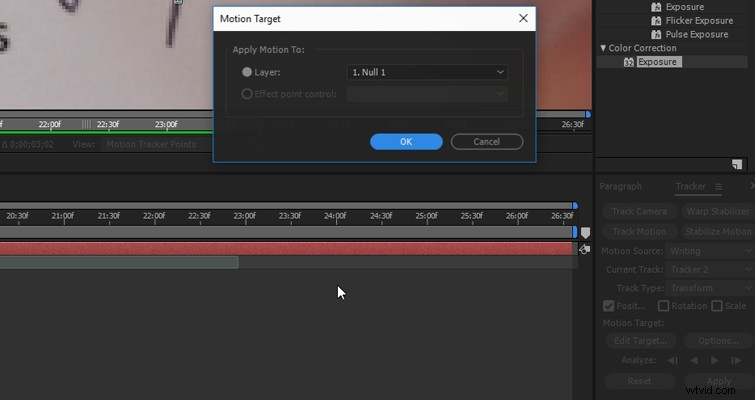Enable the Rotation checkbox
755x400 pixels.
click(664, 306)
